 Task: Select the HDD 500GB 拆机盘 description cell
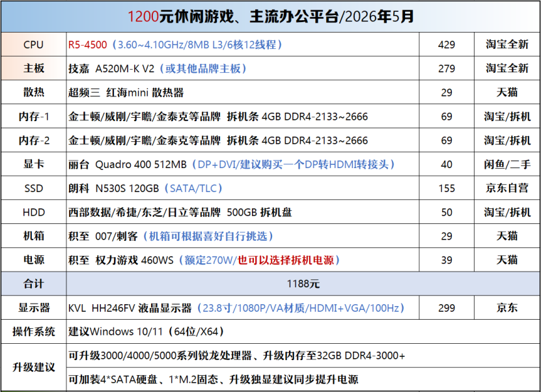pyautogui.click(x=243, y=212)
